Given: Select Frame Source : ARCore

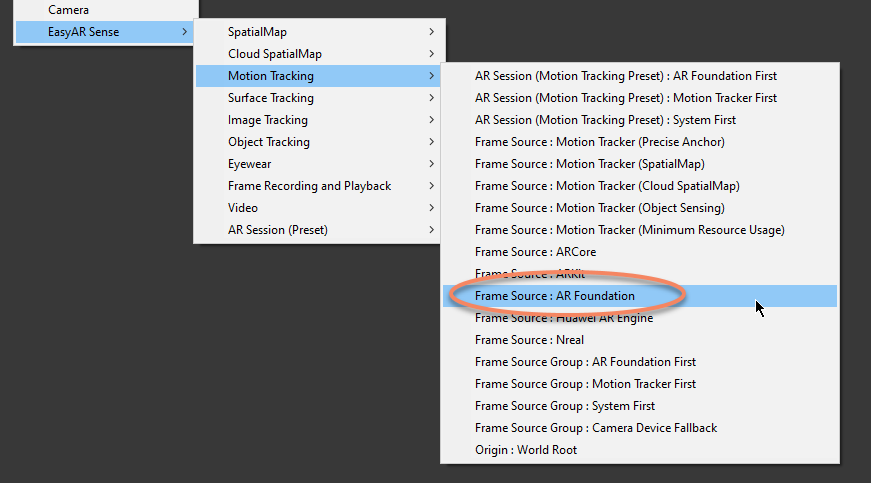Looking at the screenshot, I should click(640, 252).
